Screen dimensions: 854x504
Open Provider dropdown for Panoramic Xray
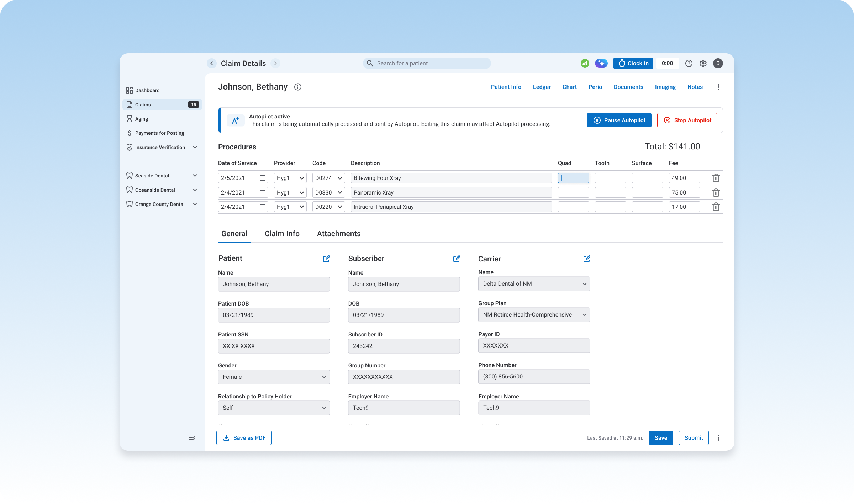click(x=290, y=192)
